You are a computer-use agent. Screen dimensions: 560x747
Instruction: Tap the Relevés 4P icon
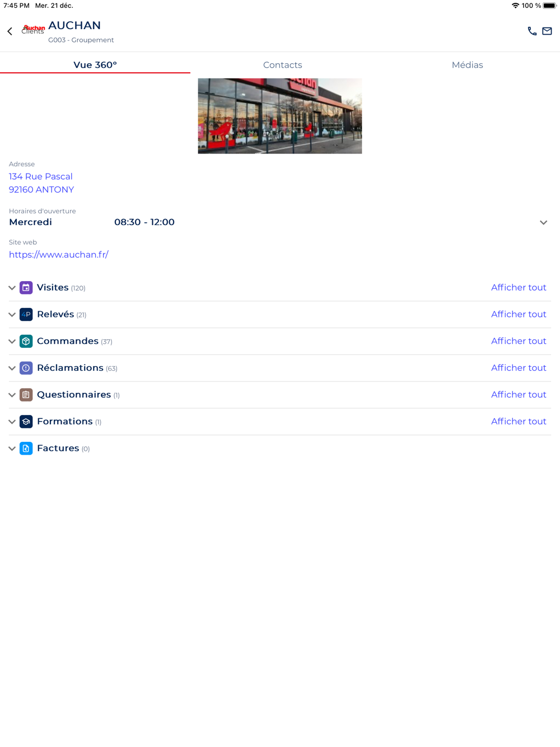(26, 315)
